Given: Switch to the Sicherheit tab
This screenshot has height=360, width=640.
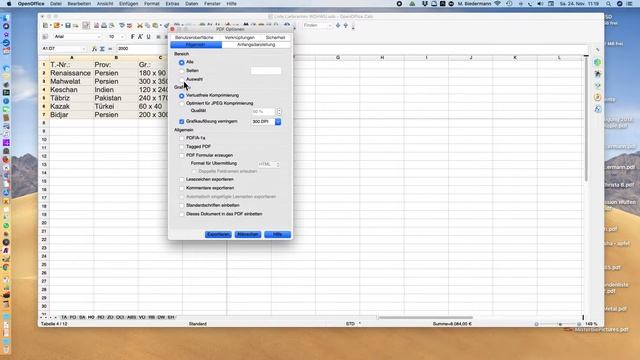Looking at the screenshot, I should point(276,38).
